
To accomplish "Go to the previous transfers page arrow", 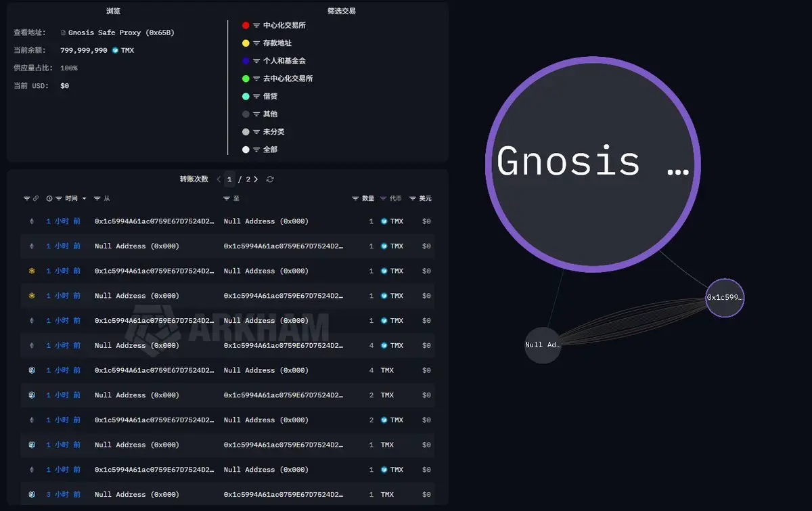I will (x=219, y=179).
